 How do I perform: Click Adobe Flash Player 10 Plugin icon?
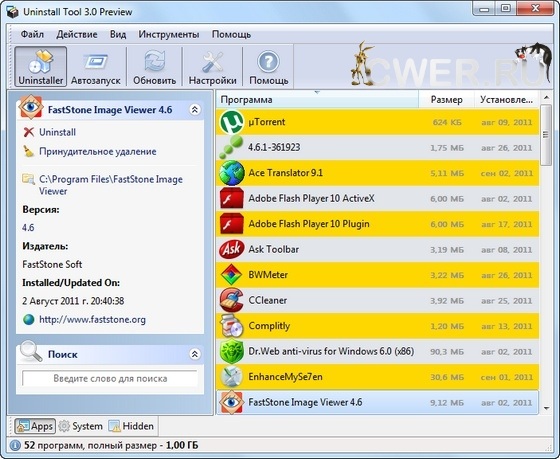click(231, 224)
